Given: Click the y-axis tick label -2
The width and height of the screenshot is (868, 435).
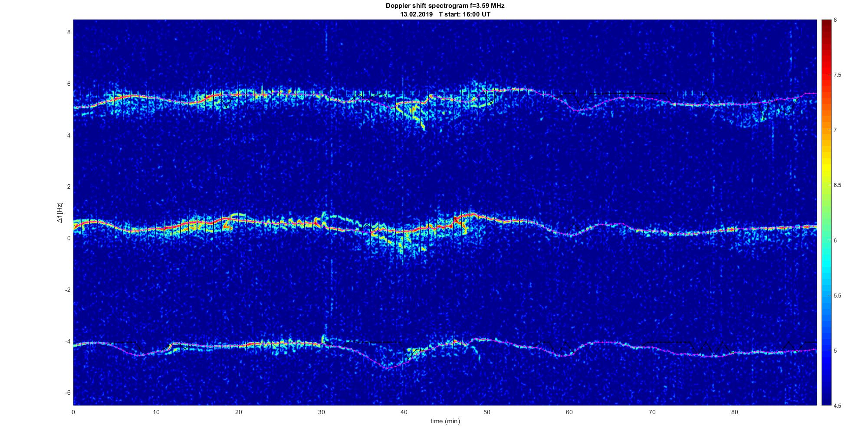Looking at the screenshot, I should pos(68,290).
